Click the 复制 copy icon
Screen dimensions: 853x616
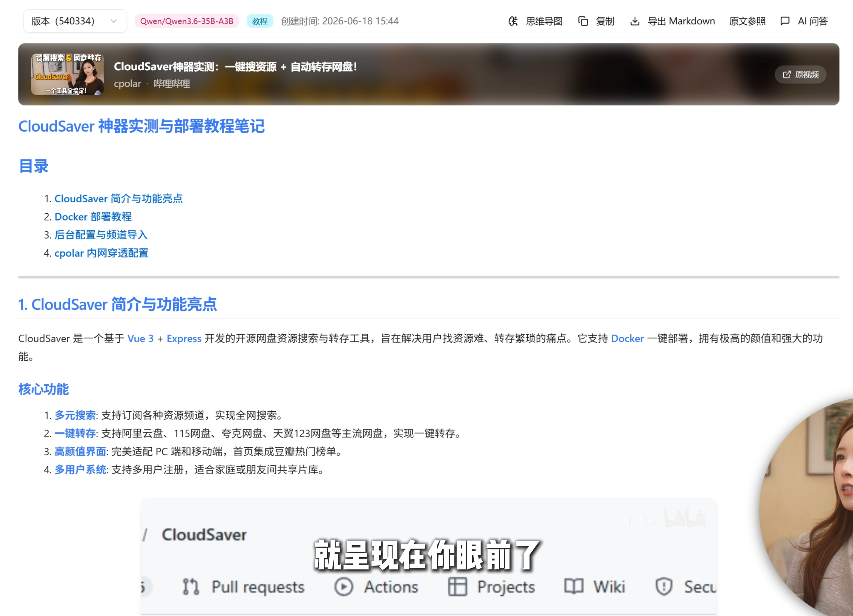(x=583, y=21)
